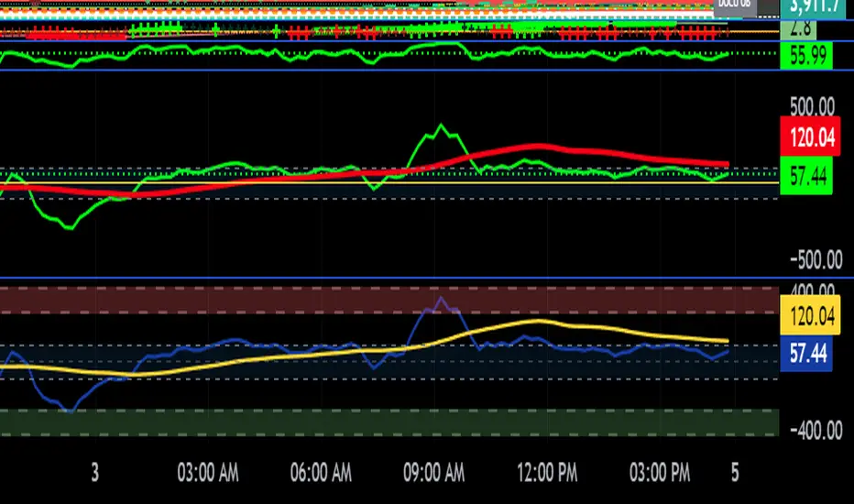Select the 09:00 AM time label
The width and height of the screenshot is (854, 504).
434,473
